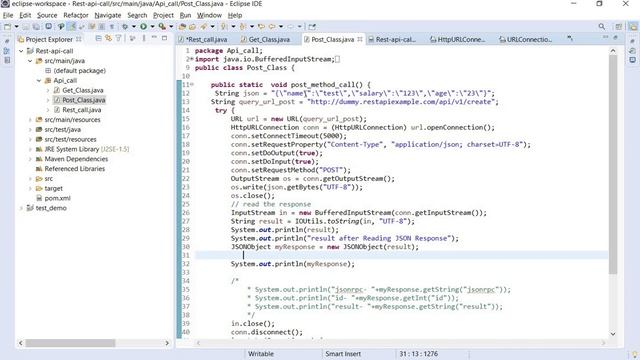
Task: Click the New file toolbar icon
Action: pos(7,27)
